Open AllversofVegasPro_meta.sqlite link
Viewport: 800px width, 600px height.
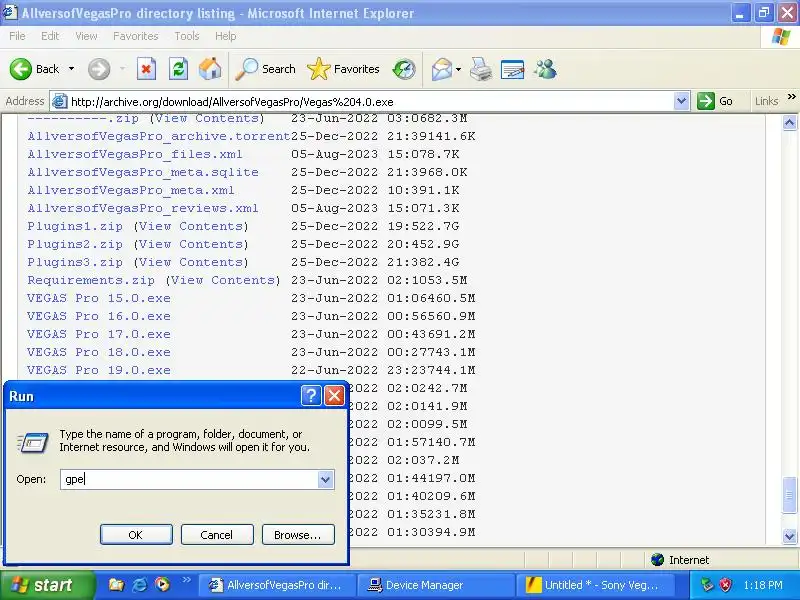[x=143, y=172]
